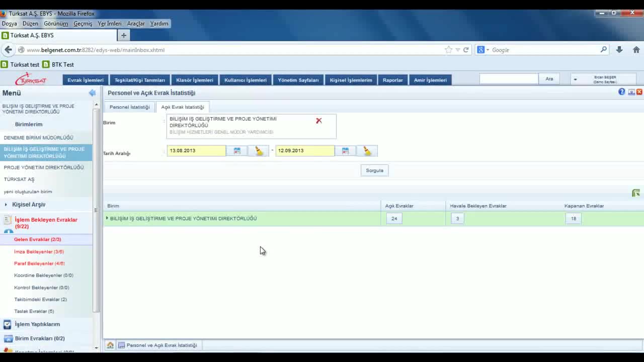Open calendar picker for start date
The width and height of the screenshot is (644, 362).
click(x=237, y=151)
